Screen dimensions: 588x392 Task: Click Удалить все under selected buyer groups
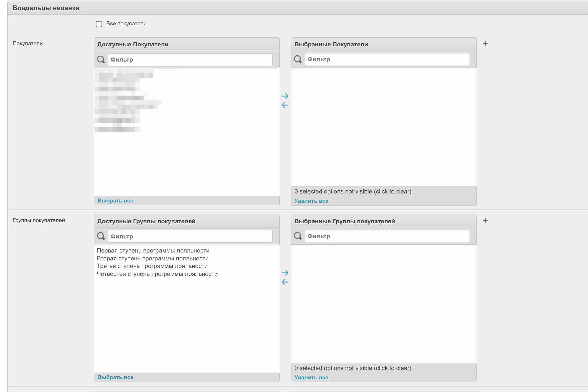coord(311,377)
